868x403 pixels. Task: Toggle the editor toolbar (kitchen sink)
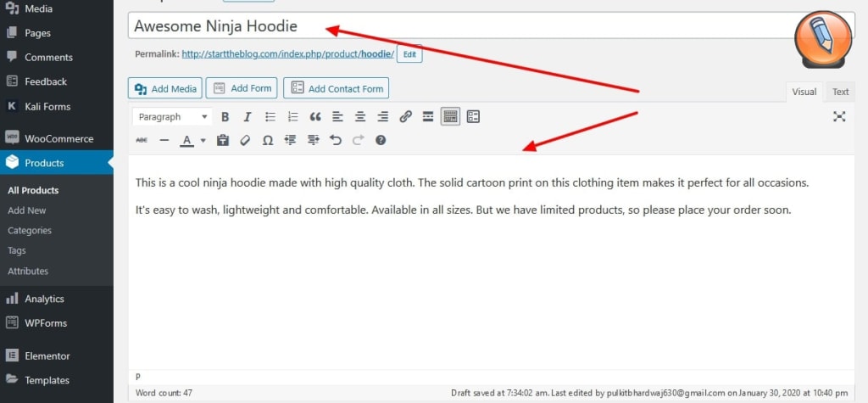click(451, 117)
